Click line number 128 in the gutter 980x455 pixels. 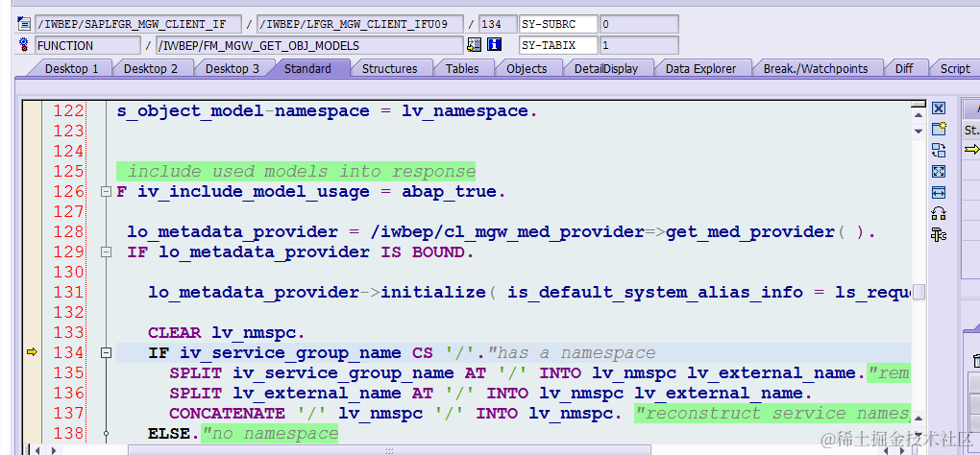[69, 231]
